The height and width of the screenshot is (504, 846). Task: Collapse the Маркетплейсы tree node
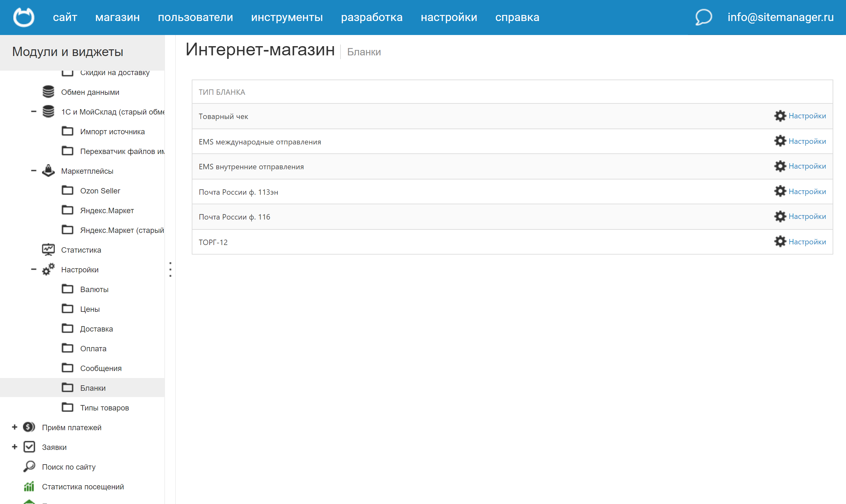click(34, 171)
